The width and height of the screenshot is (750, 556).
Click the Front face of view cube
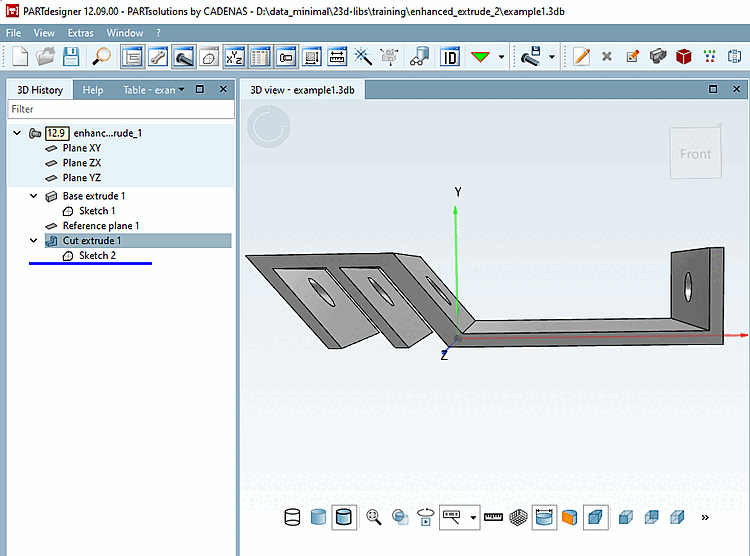click(x=695, y=154)
